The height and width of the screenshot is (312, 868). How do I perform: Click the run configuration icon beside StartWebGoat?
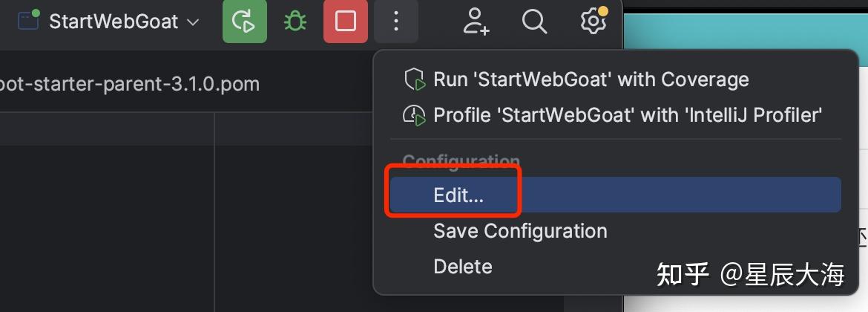(28, 20)
